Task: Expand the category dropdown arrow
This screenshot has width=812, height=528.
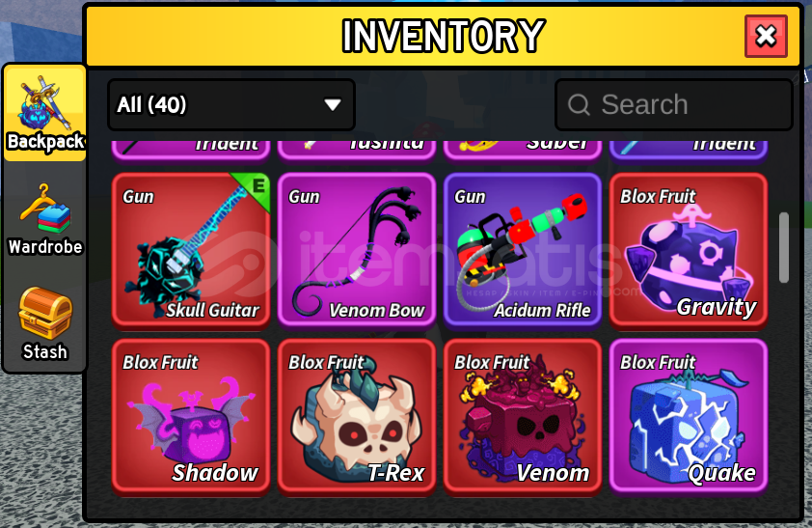Action: point(333,105)
